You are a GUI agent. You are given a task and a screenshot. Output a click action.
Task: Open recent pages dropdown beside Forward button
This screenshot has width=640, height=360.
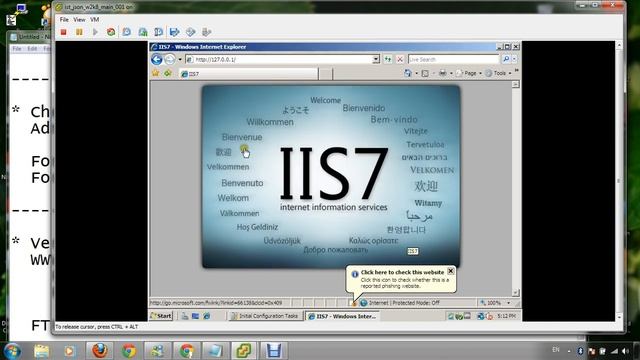pos(180,60)
